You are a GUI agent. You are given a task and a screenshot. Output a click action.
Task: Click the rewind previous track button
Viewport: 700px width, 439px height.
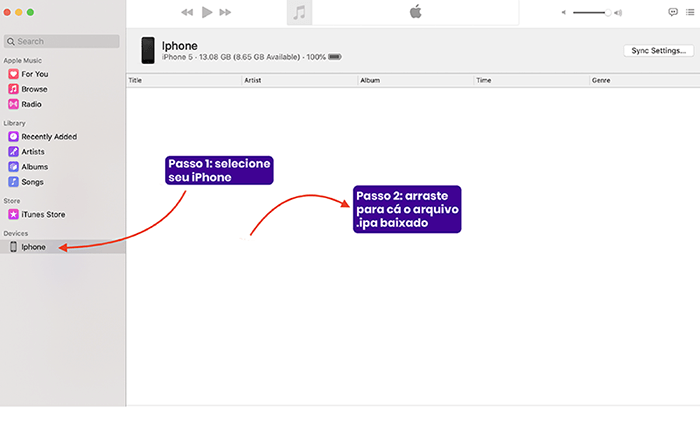pyautogui.click(x=187, y=13)
